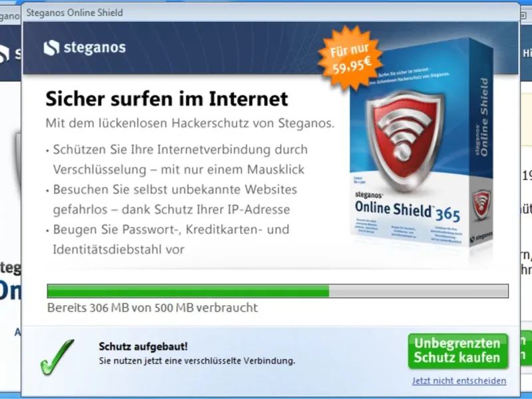Click the gray unused portion of usage bar
This screenshot has width=532, height=399.
[418, 291]
